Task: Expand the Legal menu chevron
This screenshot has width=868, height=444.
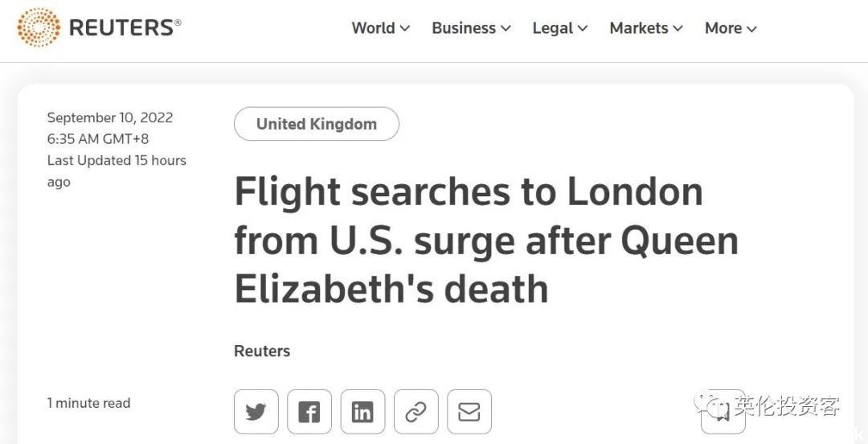Action: pyautogui.click(x=583, y=28)
